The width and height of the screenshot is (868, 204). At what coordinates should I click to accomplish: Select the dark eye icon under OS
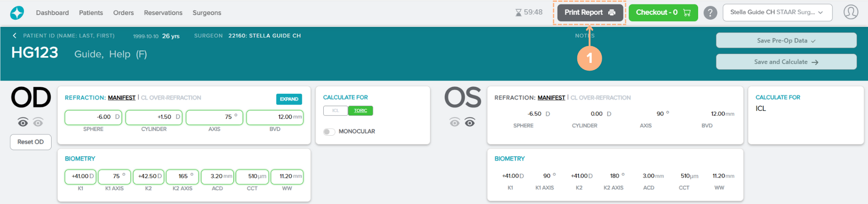pos(470,122)
